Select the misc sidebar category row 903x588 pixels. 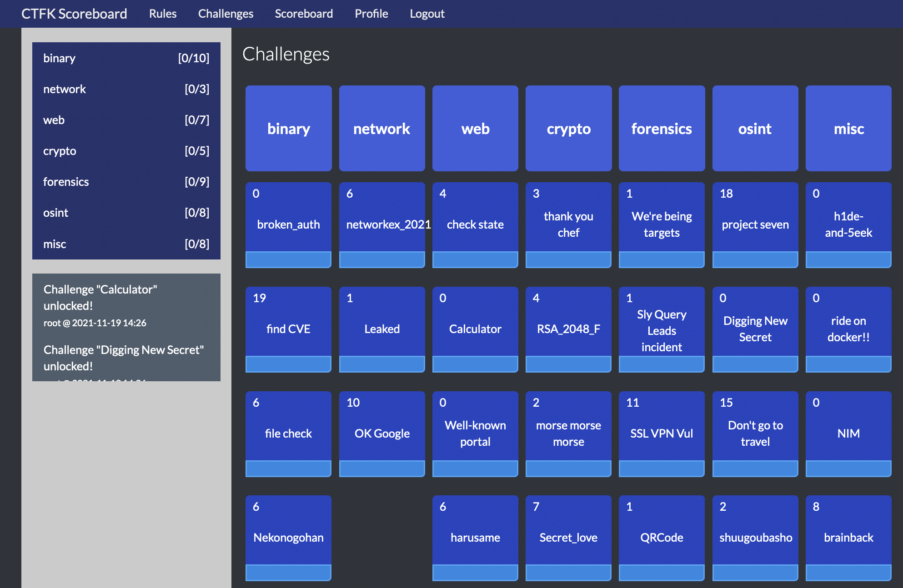click(x=126, y=244)
